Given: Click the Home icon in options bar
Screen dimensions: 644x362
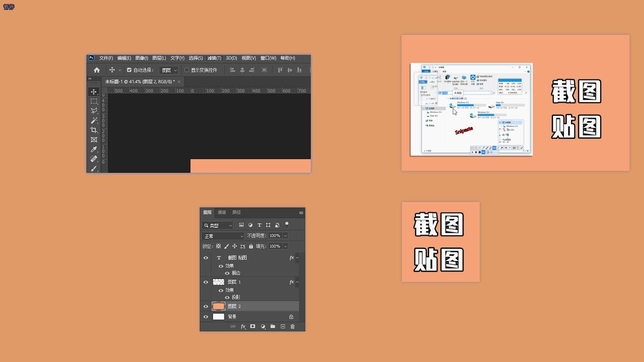Looking at the screenshot, I should tap(97, 70).
